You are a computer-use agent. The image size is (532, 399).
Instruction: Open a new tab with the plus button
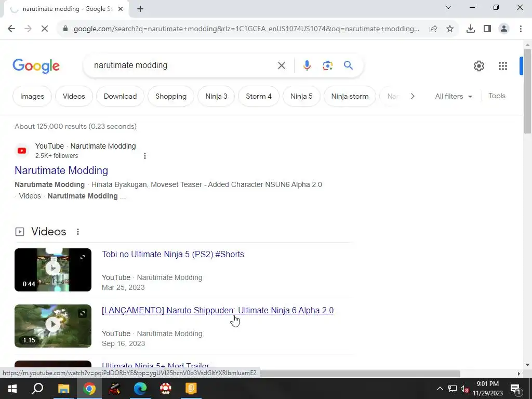[140, 9]
